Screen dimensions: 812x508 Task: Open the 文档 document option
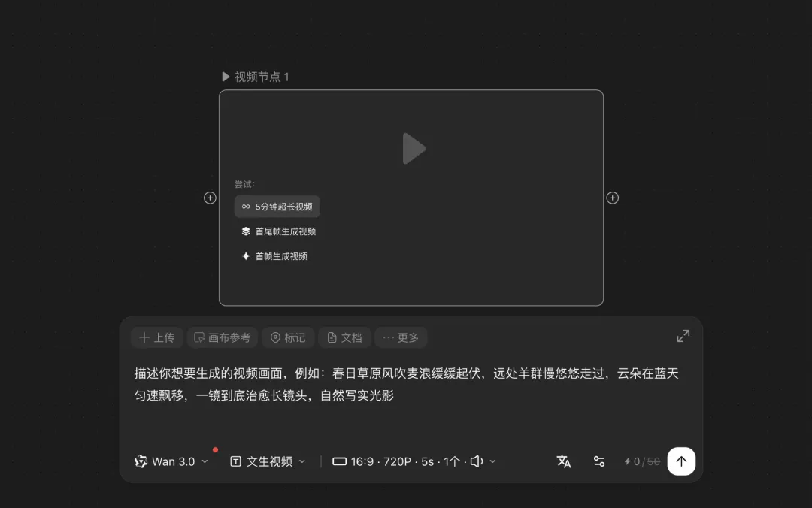tap(344, 337)
